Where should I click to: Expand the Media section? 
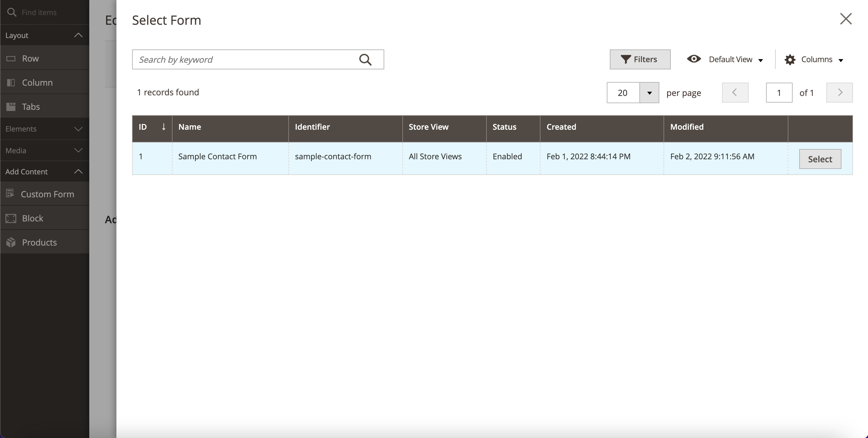(x=78, y=150)
